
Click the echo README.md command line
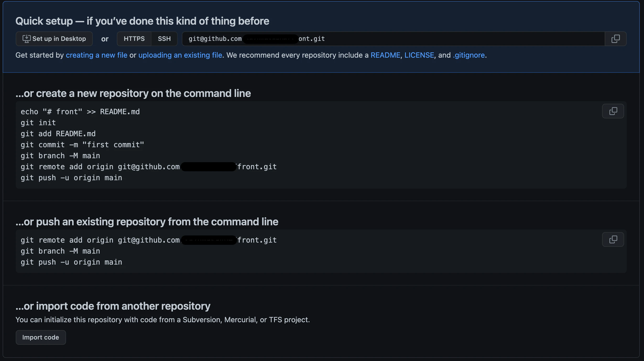tap(80, 112)
